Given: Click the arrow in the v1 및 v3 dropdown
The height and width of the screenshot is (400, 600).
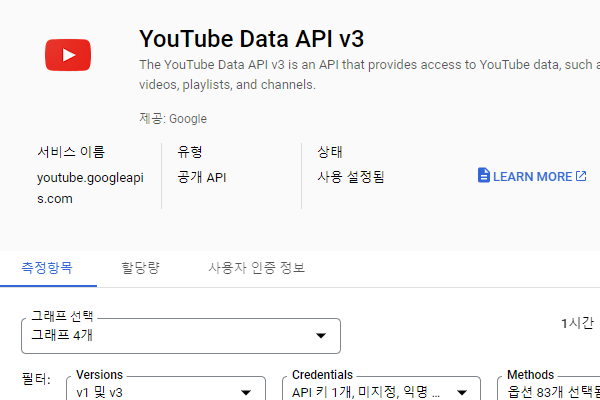Looking at the screenshot, I should (246, 393).
